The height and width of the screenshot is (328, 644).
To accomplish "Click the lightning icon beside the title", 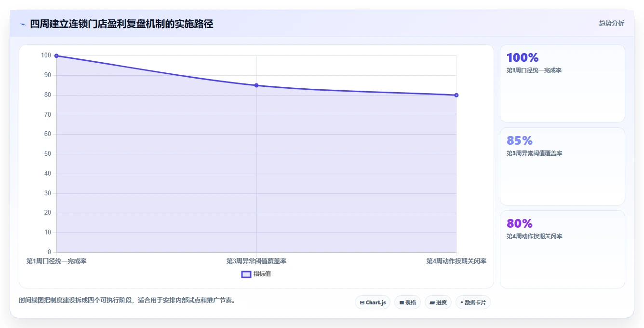I will click(23, 24).
